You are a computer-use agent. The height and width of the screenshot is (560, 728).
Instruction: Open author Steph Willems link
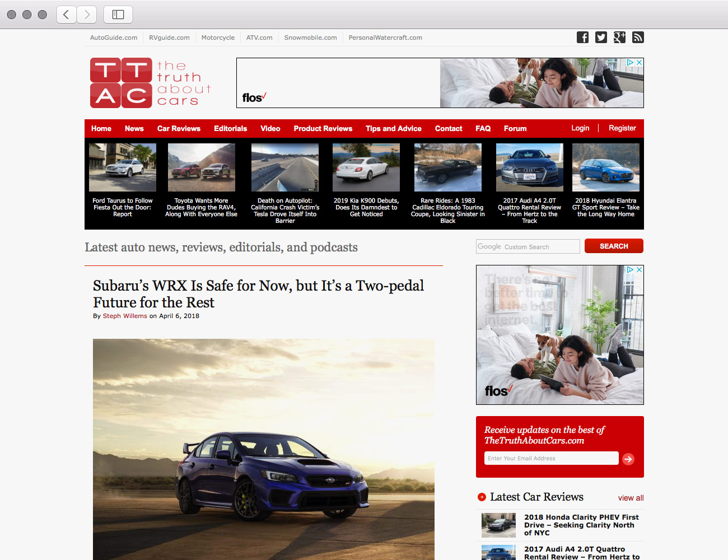(x=125, y=316)
